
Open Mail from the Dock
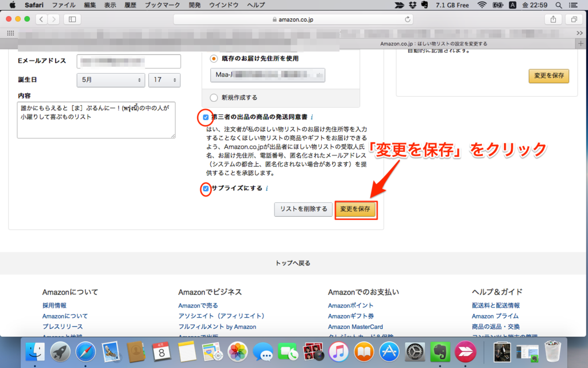(110, 352)
